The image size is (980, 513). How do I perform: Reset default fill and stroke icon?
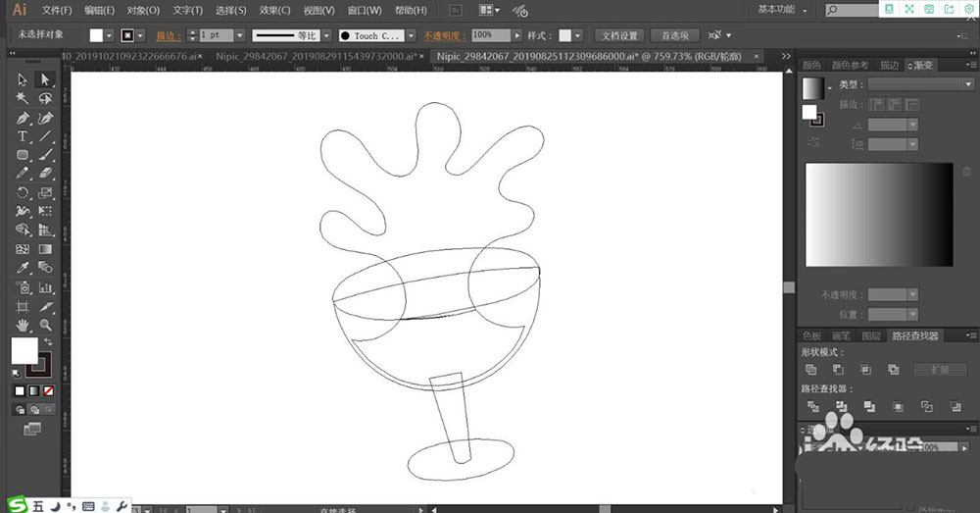click(x=17, y=374)
